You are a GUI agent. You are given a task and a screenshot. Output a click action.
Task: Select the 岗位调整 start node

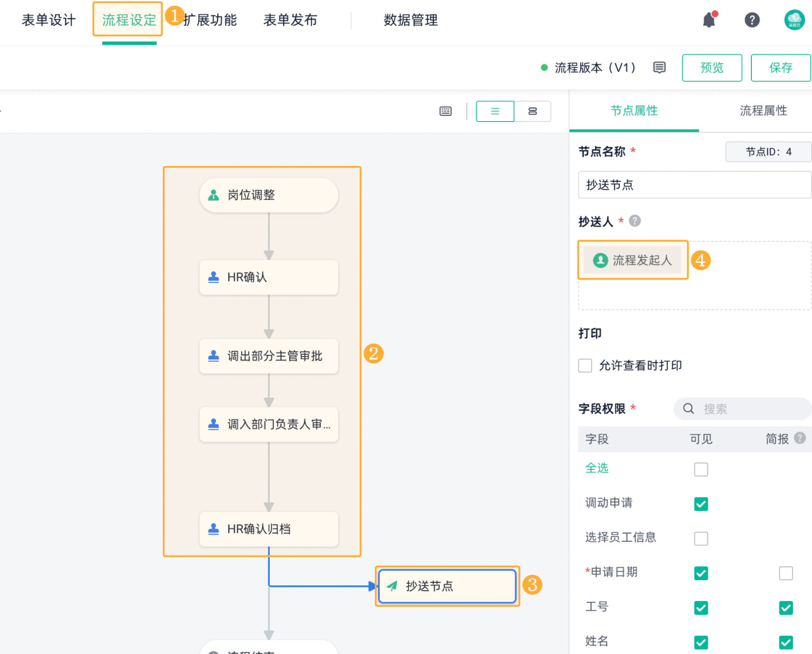pos(269,195)
